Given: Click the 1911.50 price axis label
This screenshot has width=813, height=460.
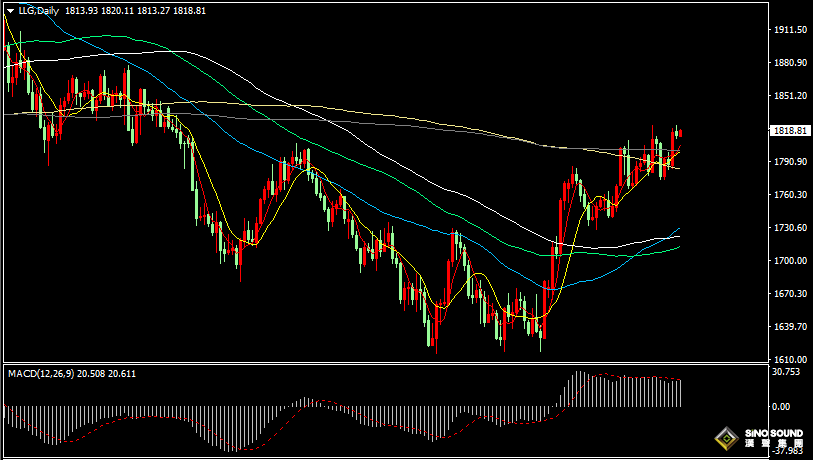Looking at the screenshot, I should pos(790,30).
